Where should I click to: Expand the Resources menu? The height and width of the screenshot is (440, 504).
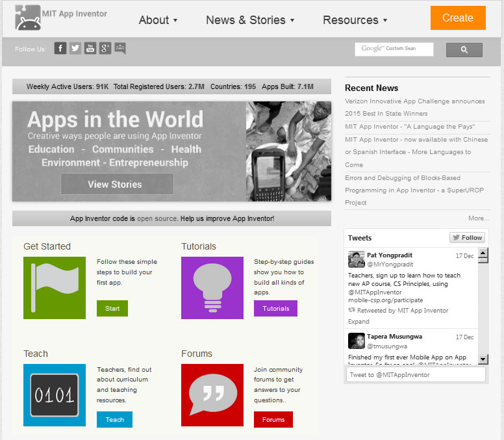(x=355, y=20)
